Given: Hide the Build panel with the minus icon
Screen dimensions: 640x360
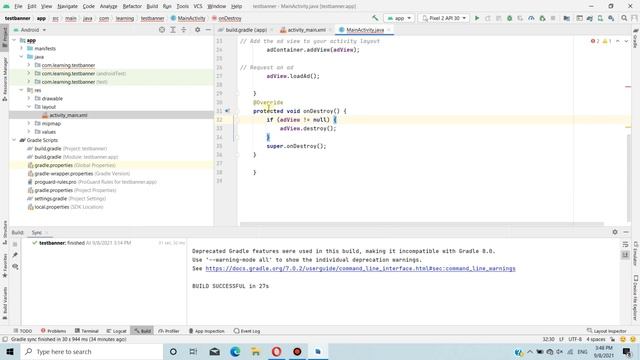Looking at the screenshot, I should click(x=626, y=232).
